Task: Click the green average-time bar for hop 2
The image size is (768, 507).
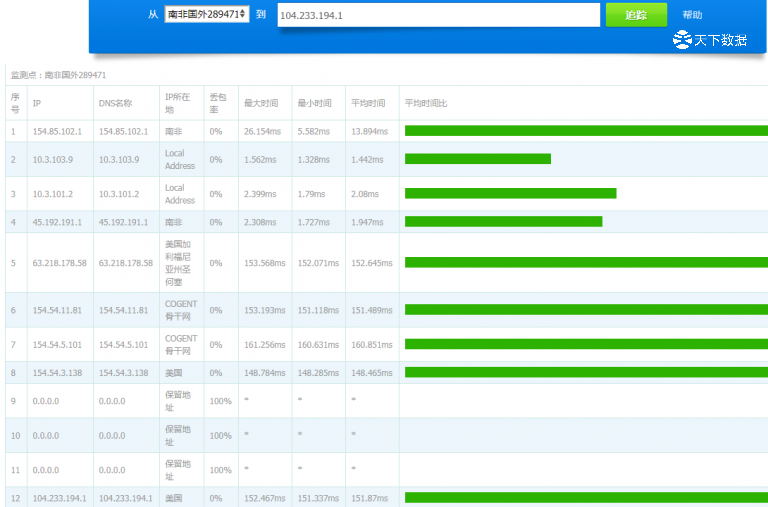Action: (x=477, y=159)
